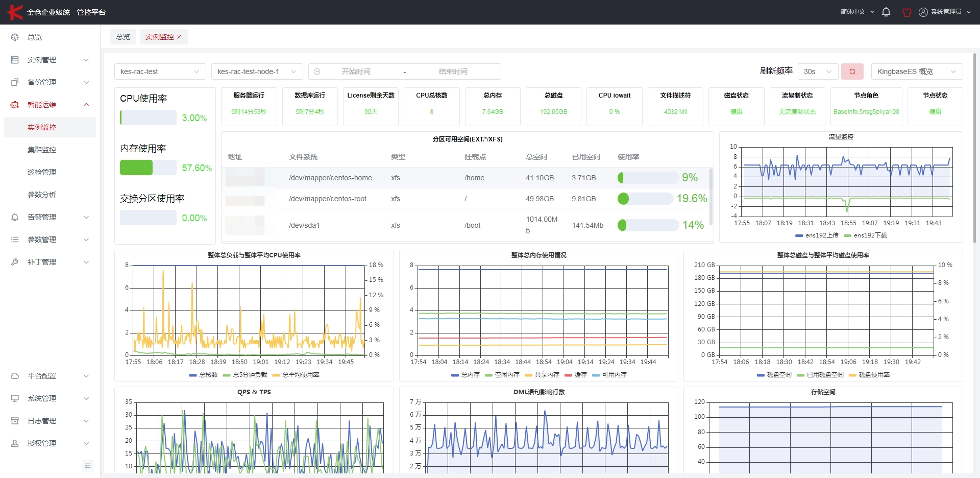This screenshot has height=478, width=980.
Task: Select 集群监控 in the sidebar menu
Action: point(42,150)
